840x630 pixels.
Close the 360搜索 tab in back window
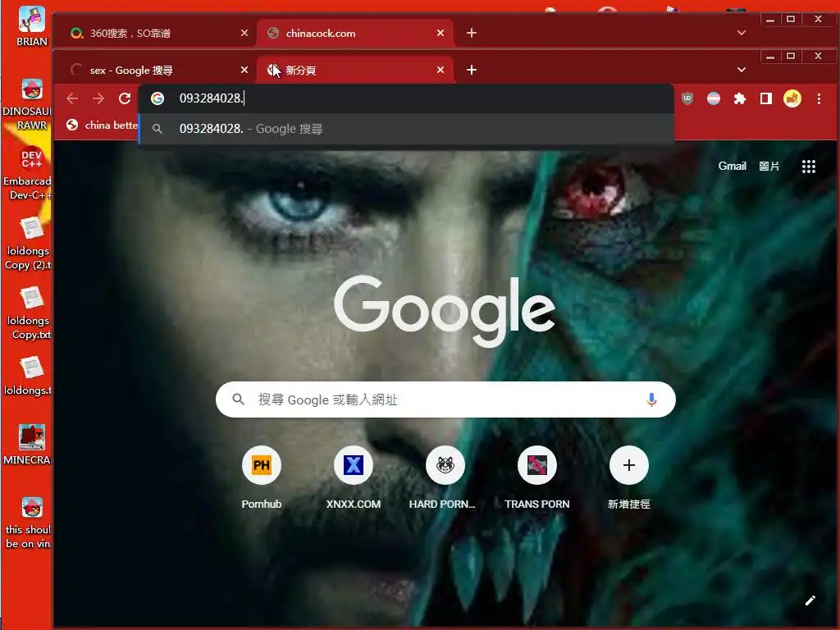click(244, 33)
